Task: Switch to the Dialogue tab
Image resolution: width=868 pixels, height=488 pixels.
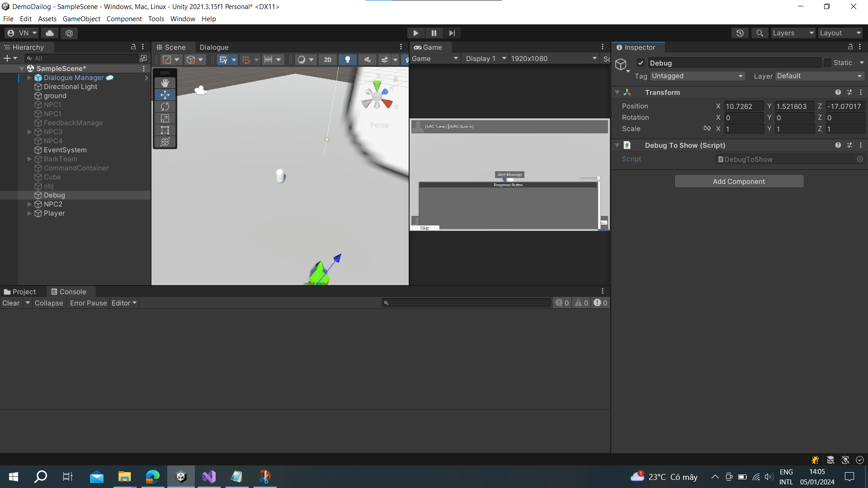Action: [x=214, y=47]
